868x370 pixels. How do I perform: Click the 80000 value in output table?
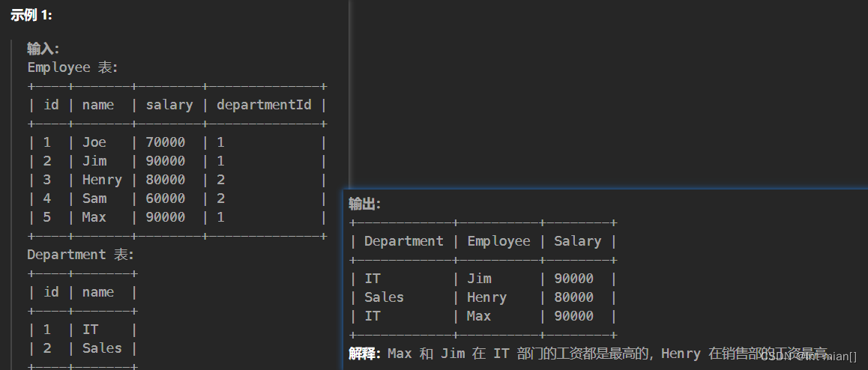click(573, 297)
